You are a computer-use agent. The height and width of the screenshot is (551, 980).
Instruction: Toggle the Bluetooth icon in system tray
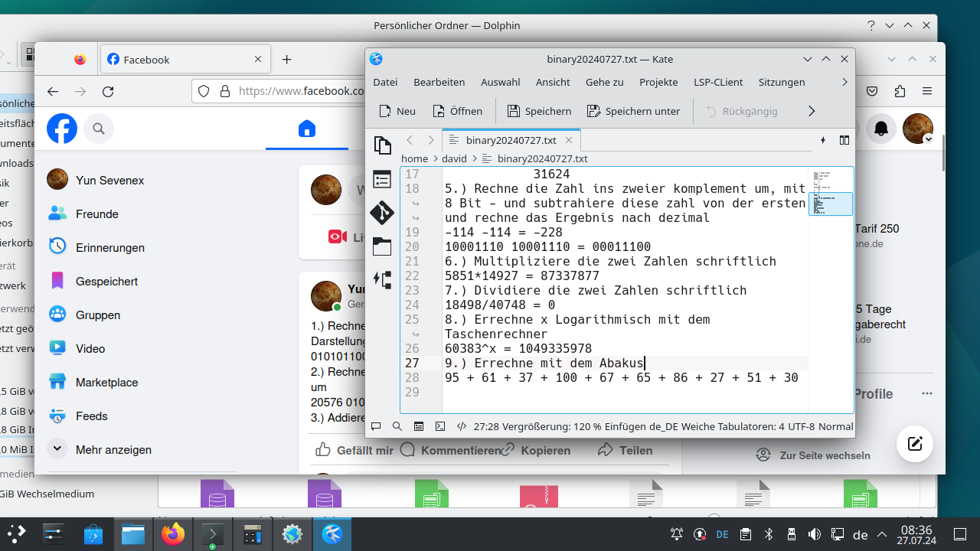(x=770, y=534)
